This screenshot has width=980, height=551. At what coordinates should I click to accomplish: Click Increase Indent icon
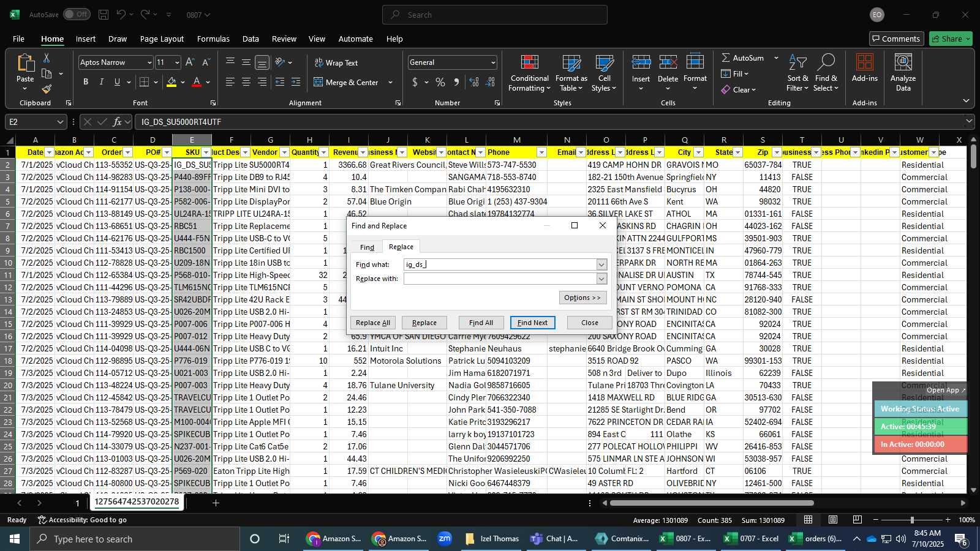296,82
